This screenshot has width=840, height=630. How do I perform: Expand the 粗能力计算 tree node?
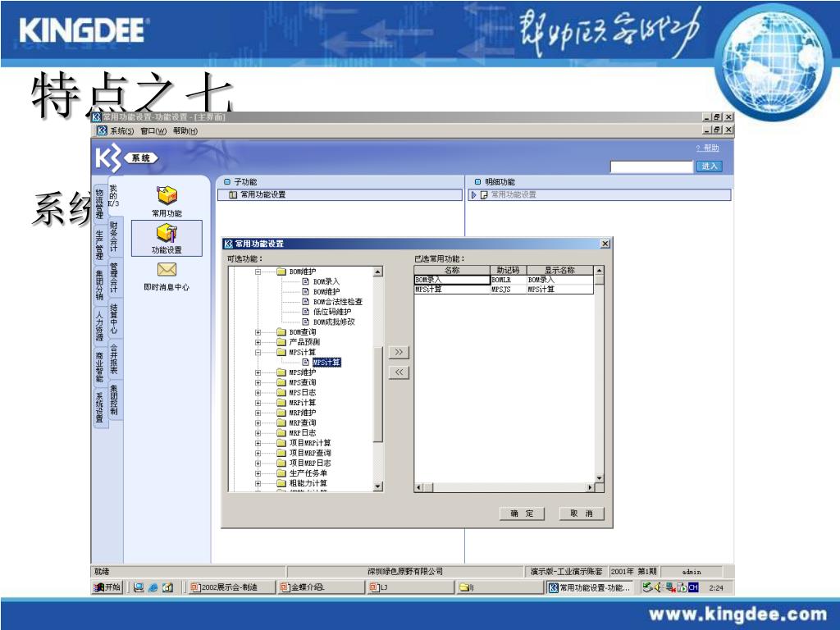pos(258,483)
